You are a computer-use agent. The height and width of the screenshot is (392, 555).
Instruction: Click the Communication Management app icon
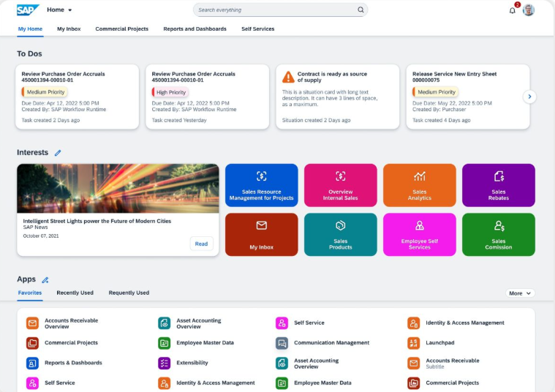[x=282, y=343]
